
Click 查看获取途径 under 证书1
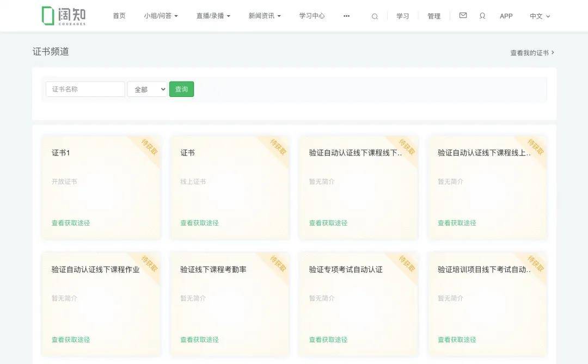click(x=70, y=223)
